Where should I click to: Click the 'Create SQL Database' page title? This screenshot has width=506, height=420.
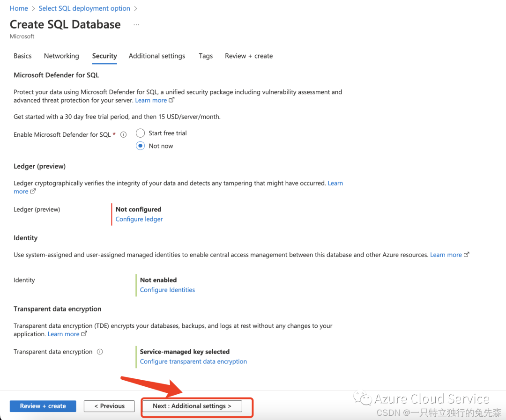point(65,24)
